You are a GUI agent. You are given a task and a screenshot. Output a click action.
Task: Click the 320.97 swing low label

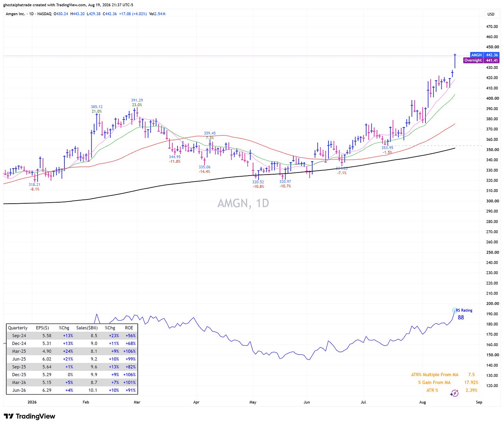pyautogui.click(x=285, y=181)
